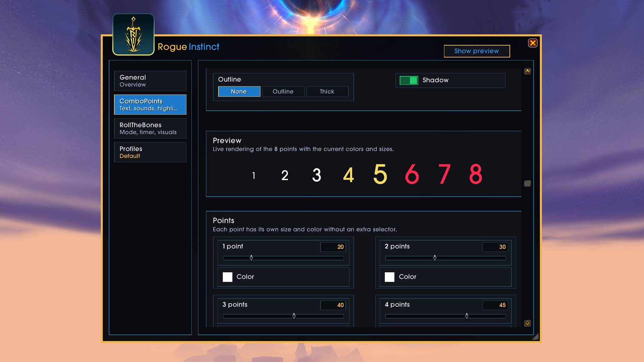Viewport: 644px width, 362px height.
Task: Open the Profiles section
Action: pyautogui.click(x=150, y=152)
